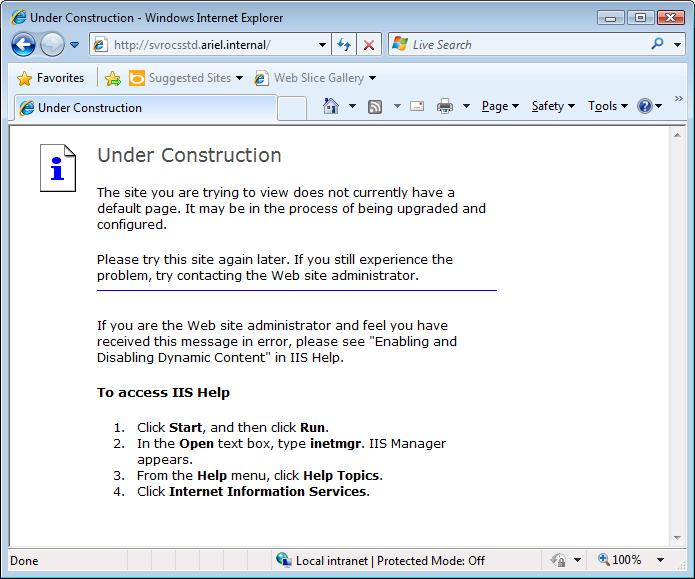Open the Favorites center button

51,78
